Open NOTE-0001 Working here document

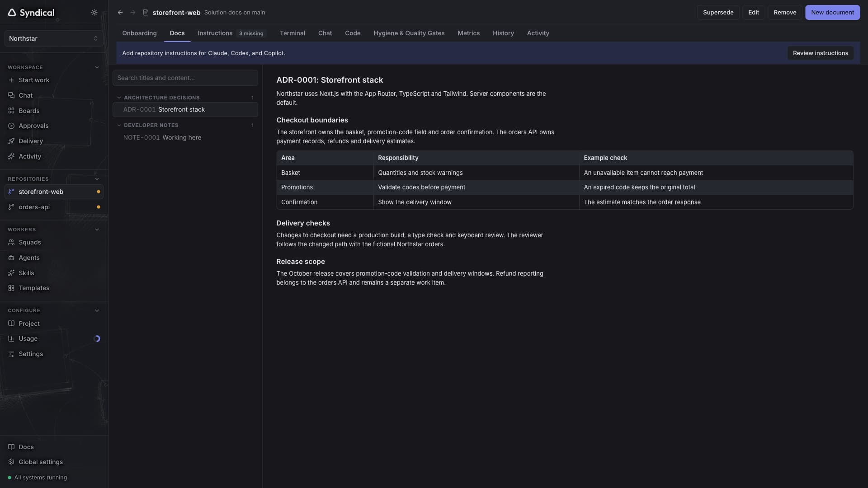pyautogui.click(x=185, y=138)
